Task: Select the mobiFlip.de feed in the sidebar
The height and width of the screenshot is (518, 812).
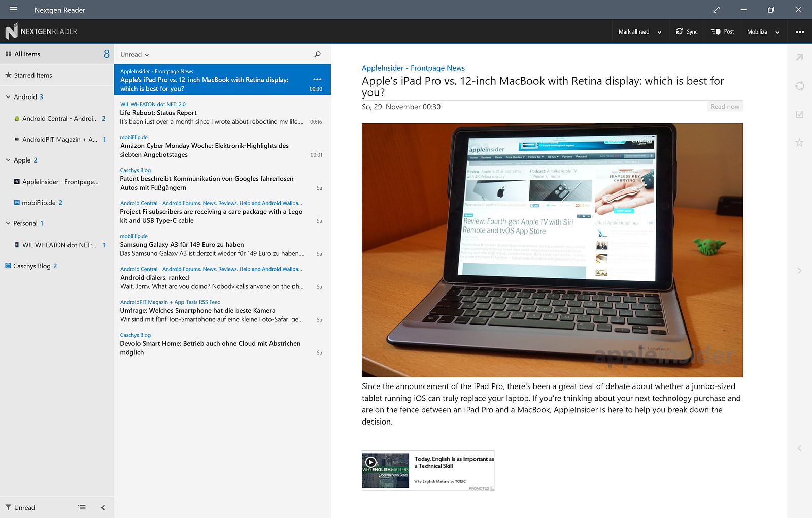Action: (x=57, y=203)
